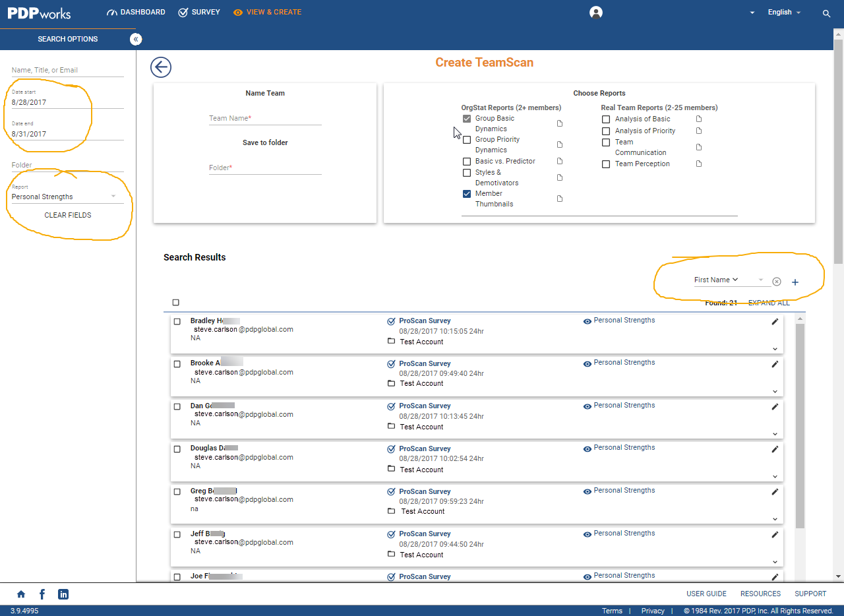Preview the Member Thumbnails sample document
The width and height of the screenshot is (844, 616).
pyautogui.click(x=560, y=199)
